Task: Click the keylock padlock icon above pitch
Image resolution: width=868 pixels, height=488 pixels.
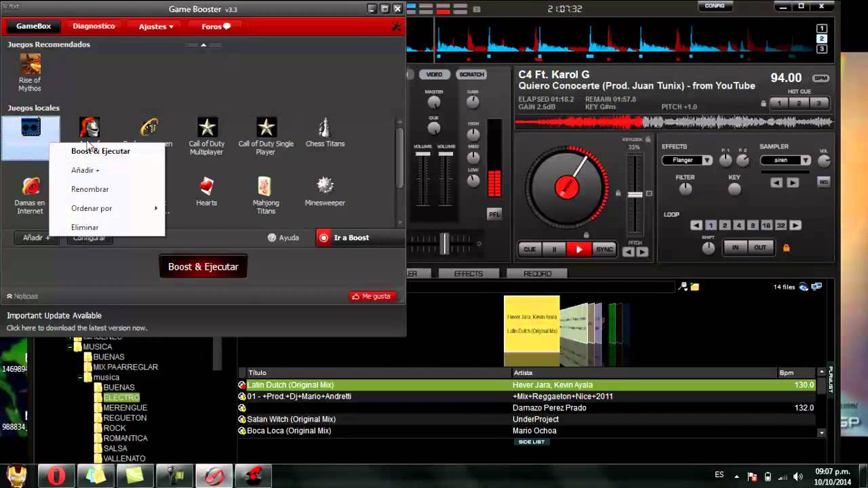Action: (x=648, y=139)
